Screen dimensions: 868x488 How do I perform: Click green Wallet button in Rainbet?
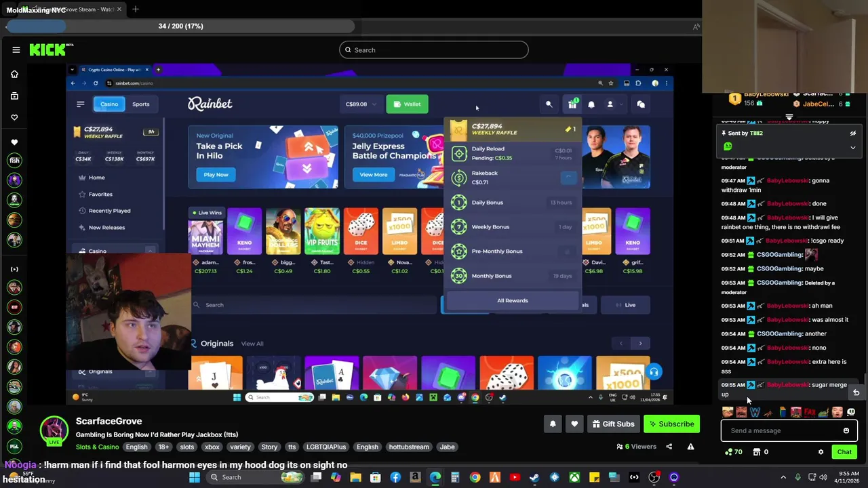(x=407, y=104)
